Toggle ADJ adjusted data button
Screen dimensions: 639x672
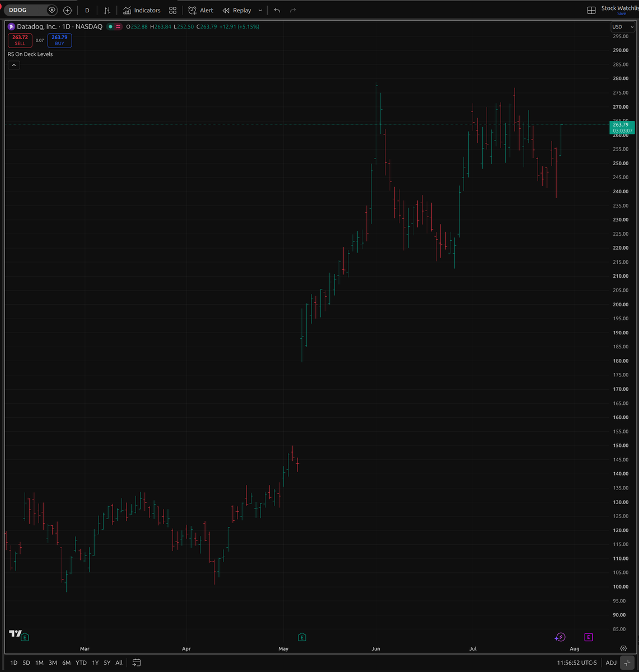[x=611, y=662]
